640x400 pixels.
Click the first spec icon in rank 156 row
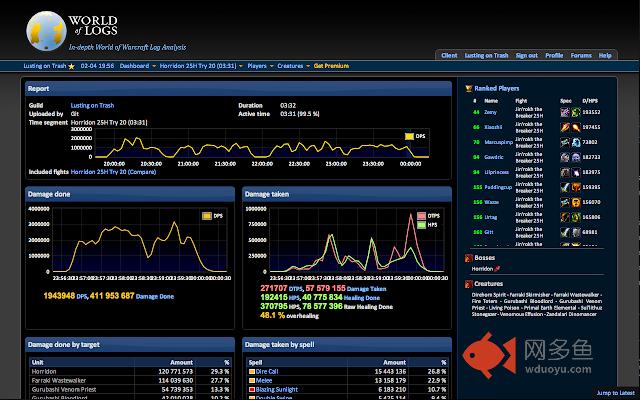[565, 202]
